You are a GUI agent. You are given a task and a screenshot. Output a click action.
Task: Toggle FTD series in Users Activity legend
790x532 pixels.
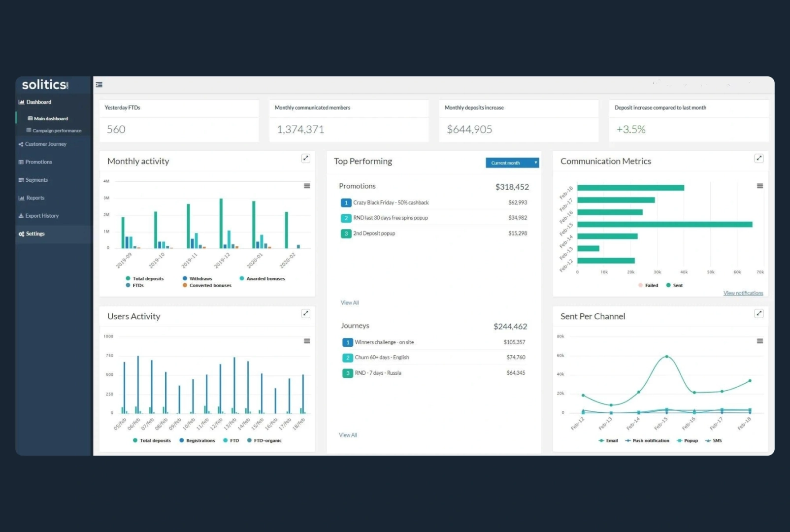(231, 441)
